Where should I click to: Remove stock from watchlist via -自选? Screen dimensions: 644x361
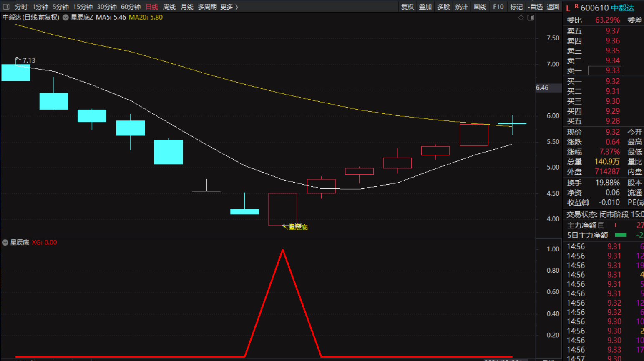535,7
